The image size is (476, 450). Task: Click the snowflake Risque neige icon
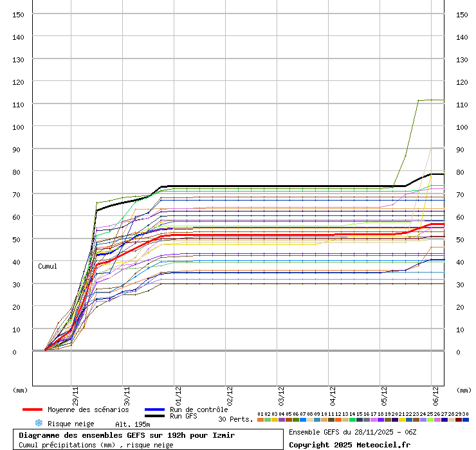point(39,423)
